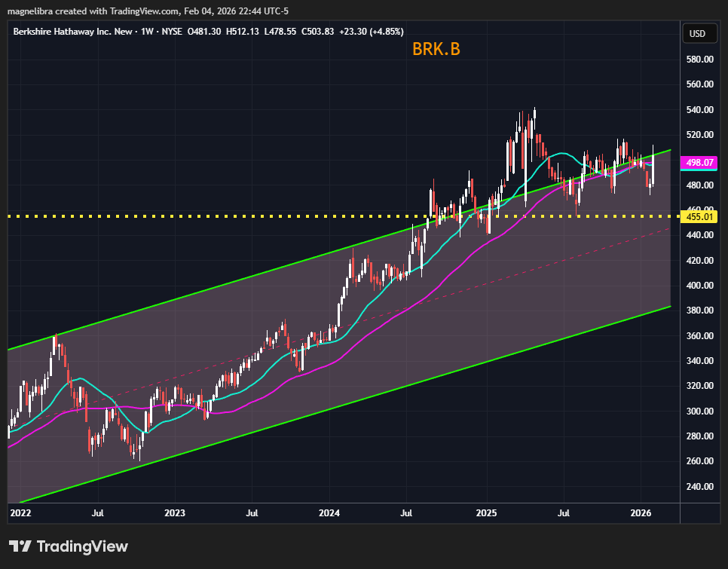Click the 2024 time axis label

329,513
